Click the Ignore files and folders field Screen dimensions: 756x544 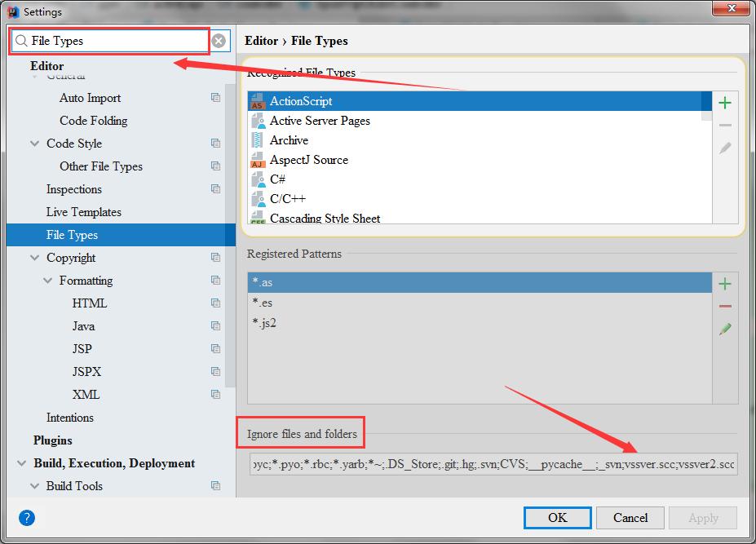click(x=493, y=464)
